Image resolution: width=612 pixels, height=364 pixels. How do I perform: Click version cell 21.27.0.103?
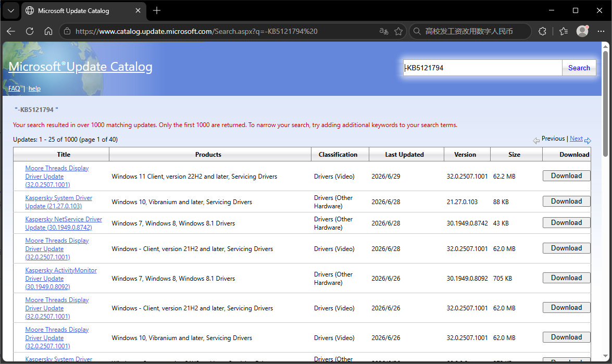pyautogui.click(x=462, y=202)
